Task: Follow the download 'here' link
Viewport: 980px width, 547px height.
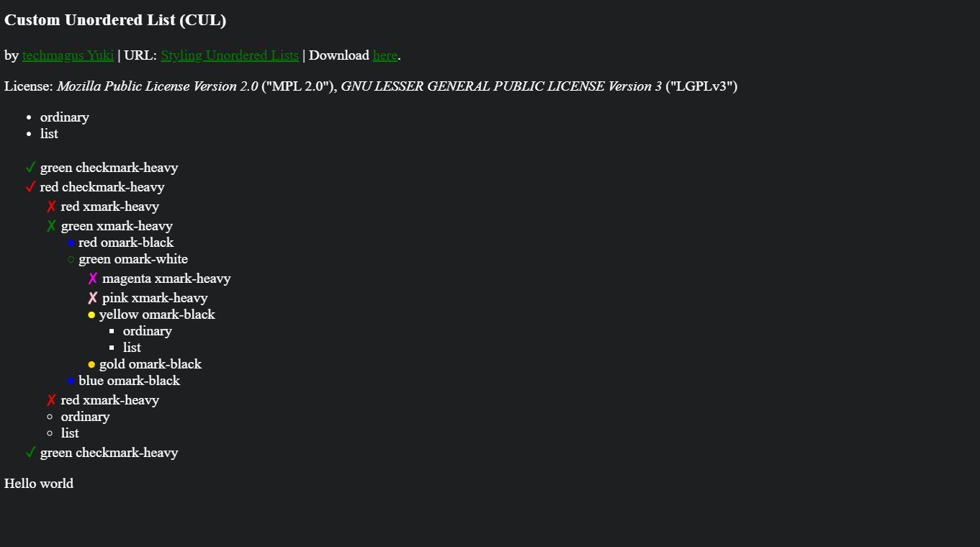Action: point(385,55)
